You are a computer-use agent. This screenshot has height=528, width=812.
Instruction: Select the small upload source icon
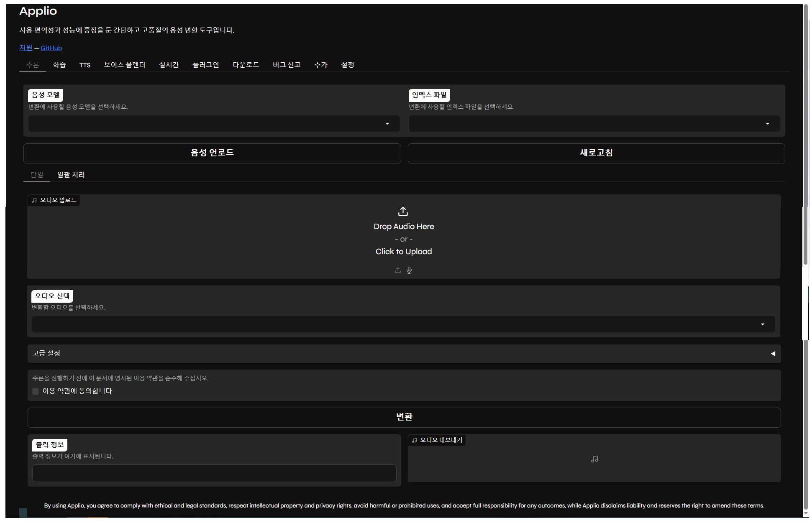(398, 270)
